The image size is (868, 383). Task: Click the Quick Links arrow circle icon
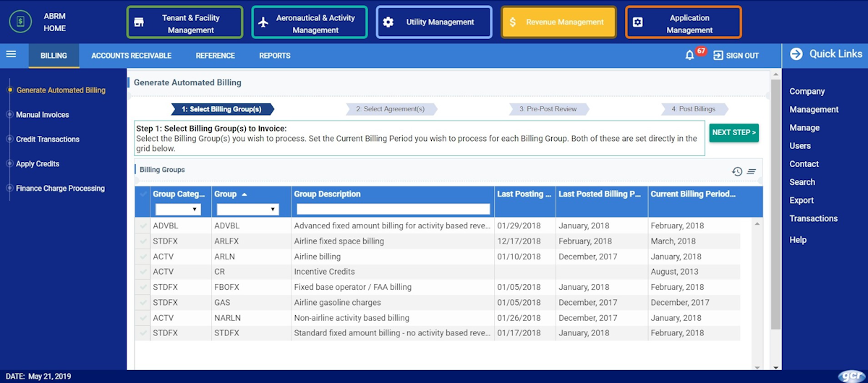tap(796, 53)
